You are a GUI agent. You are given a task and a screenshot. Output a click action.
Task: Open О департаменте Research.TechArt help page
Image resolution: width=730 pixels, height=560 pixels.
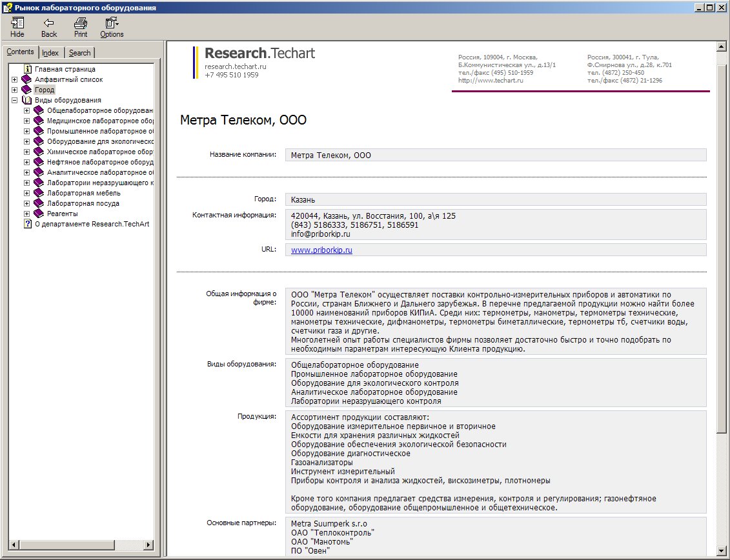click(92, 224)
